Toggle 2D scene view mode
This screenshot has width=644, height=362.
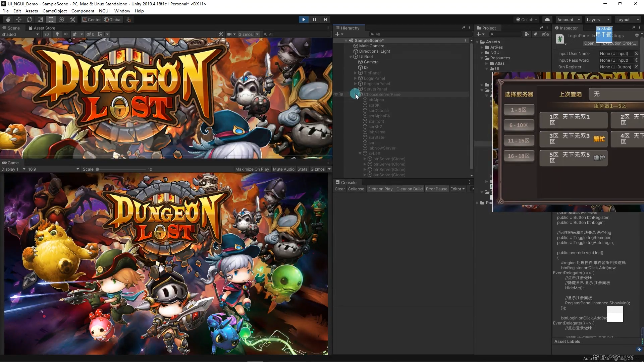coord(46,34)
